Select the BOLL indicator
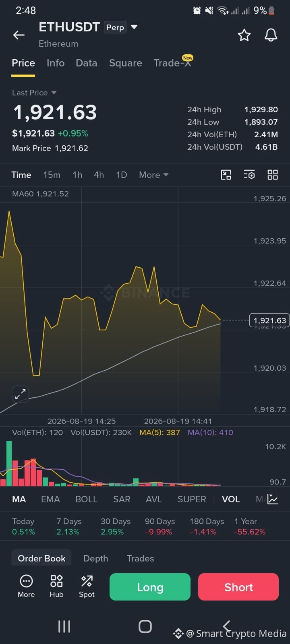Screen dimensions: 290x644 click(86, 499)
